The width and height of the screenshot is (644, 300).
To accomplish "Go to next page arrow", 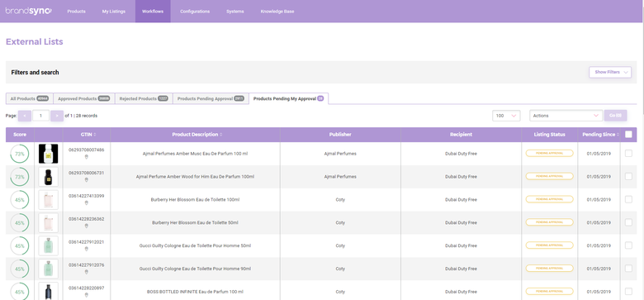I will (x=57, y=116).
